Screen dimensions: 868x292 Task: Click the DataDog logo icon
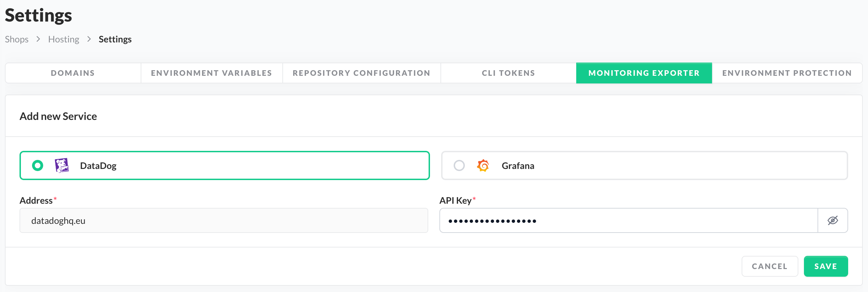62,165
